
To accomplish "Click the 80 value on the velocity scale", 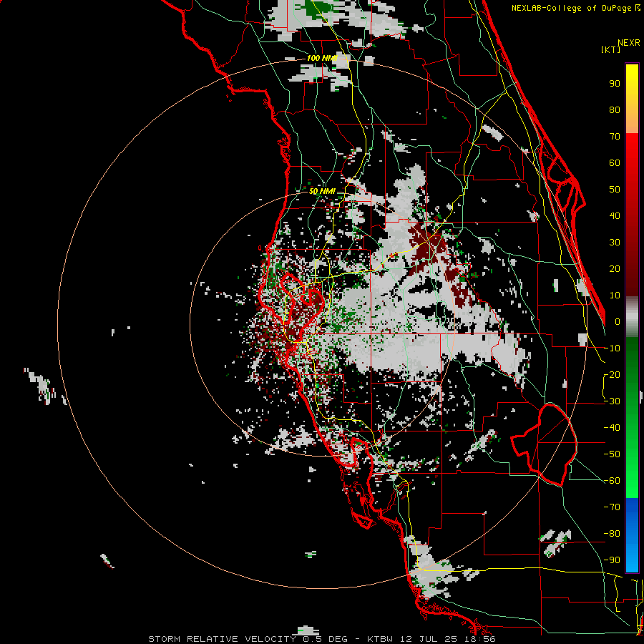I will coord(615,109).
